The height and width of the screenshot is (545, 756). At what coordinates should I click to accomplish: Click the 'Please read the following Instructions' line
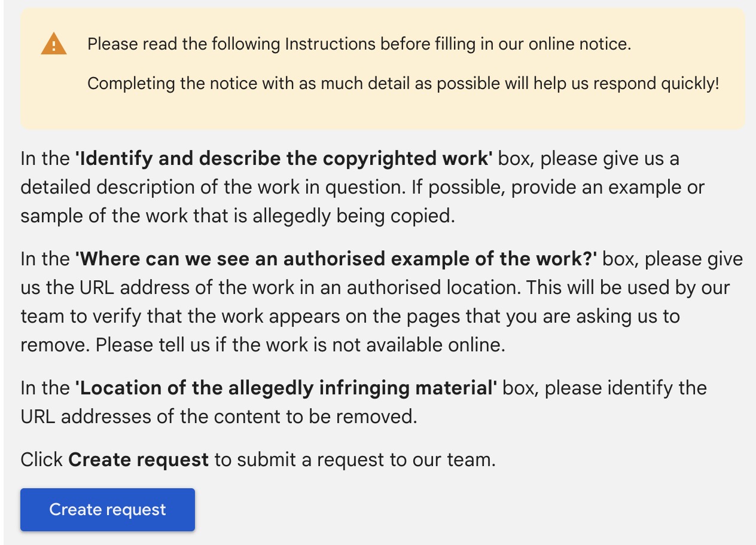359,44
